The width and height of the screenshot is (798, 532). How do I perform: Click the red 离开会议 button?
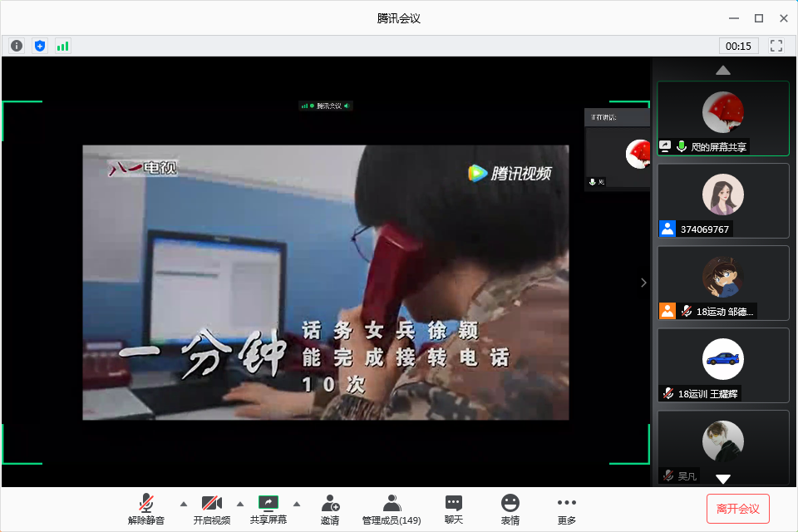click(x=737, y=509)
